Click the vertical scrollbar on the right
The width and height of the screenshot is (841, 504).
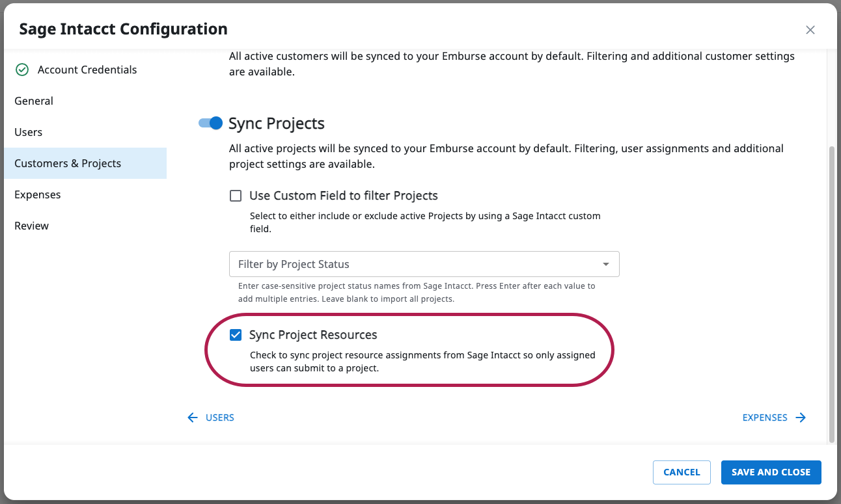coord(831,293)
